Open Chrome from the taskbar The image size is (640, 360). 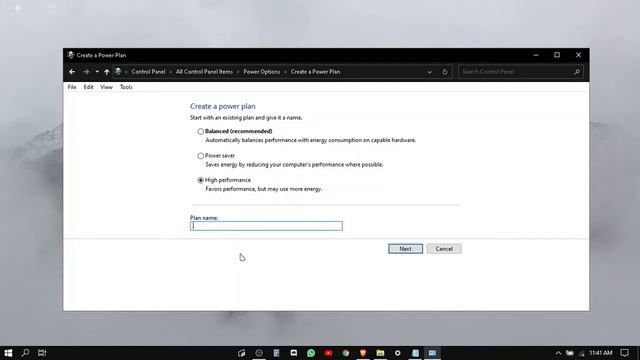pyautogui.click(x=346, y=353)
